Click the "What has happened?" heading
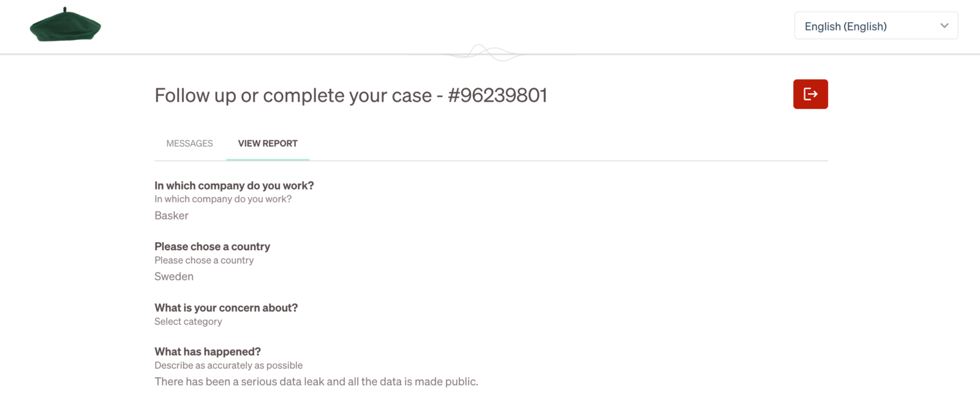 pyautogui.click(x=208, y=352)
